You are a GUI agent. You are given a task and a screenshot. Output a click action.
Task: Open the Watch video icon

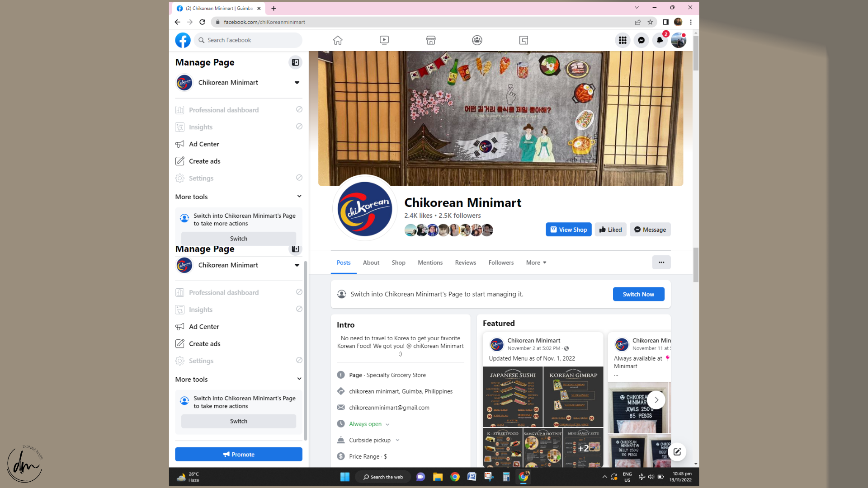click(384, 40)
